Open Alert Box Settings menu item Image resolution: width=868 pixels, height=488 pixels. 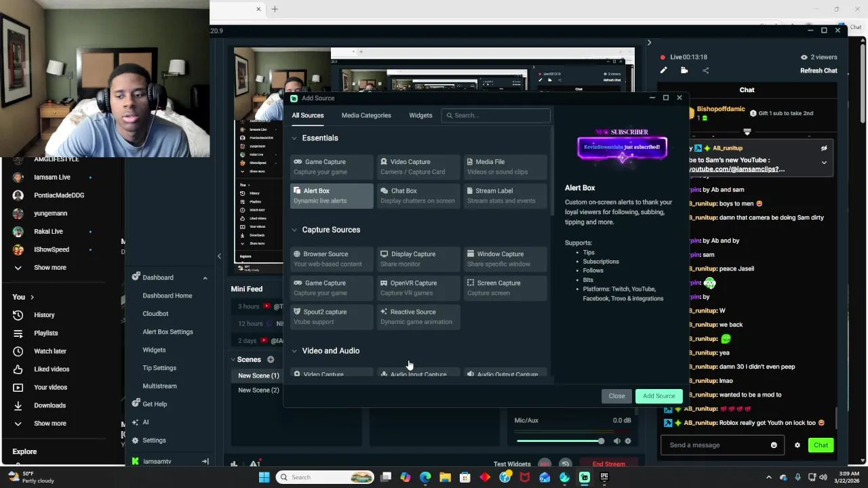(x=167, y=332)
